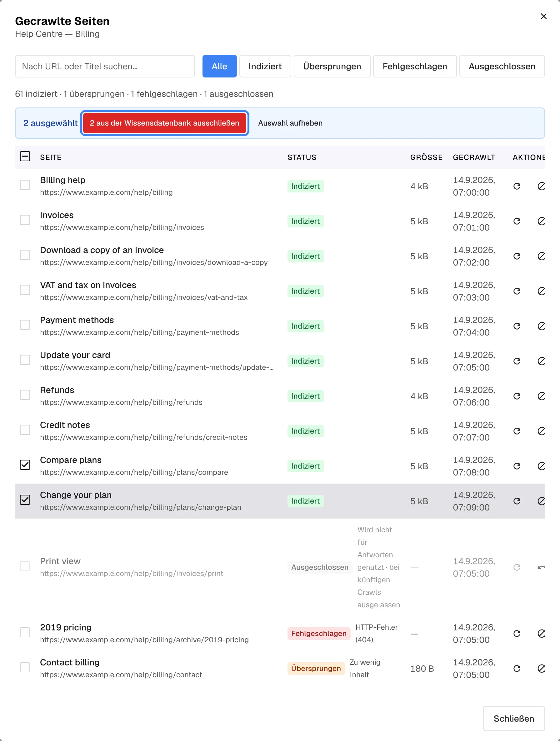Image resolution: width=560 pixels, height=741 pixels.
Task: Click 2 aus der Wissensdatenbank ausschließen
Action: [165, 123]
